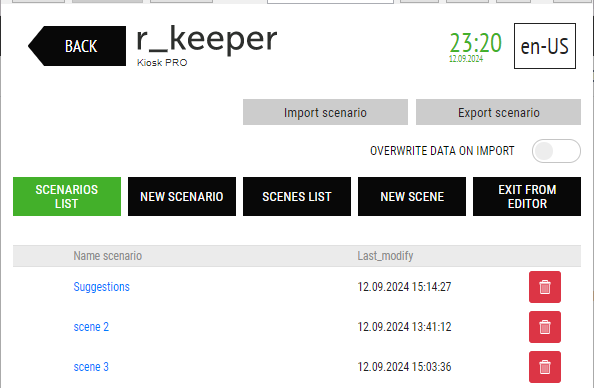Toggle the Overwrite data on import switch
The image size is (594, 388).
pyautogui.click(x=556, y=151)
